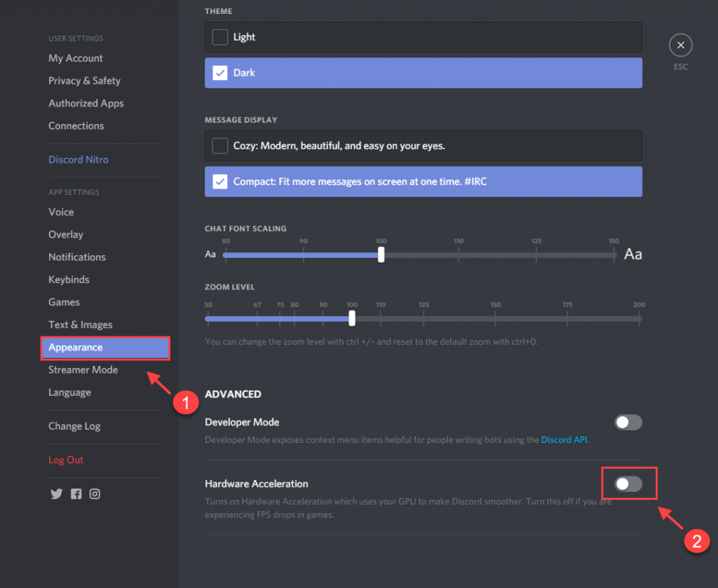Screen dimensions: 718x588
Task: Follow the Discord API link
Action: (564, 439)
